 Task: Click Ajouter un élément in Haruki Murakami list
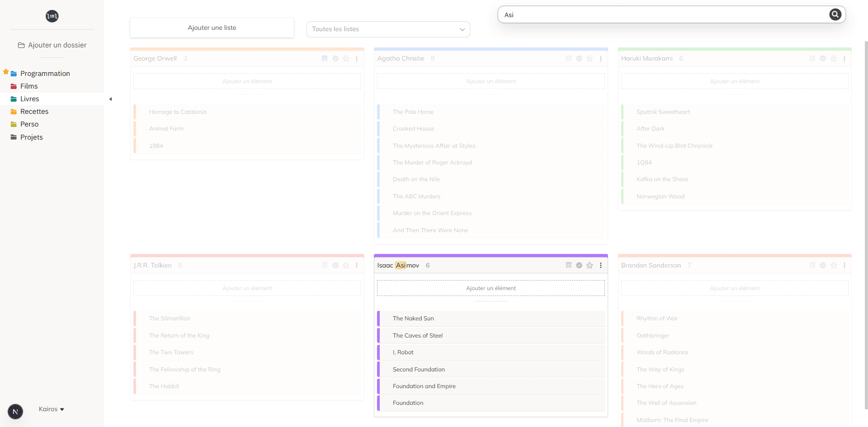point(735,81)
